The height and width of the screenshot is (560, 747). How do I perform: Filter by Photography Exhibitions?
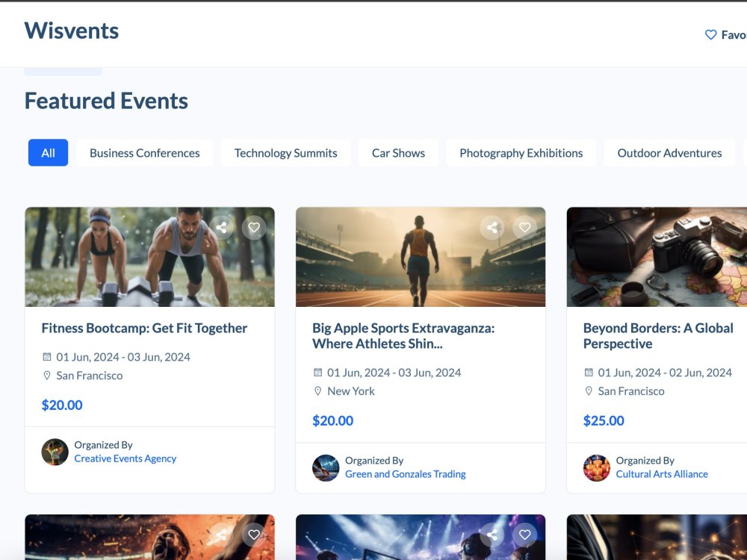(x=521, y=153)
